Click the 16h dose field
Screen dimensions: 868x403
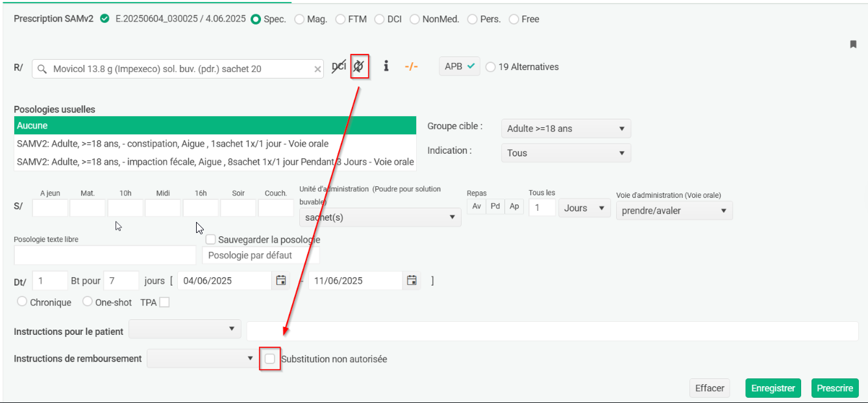pos(201,208)
